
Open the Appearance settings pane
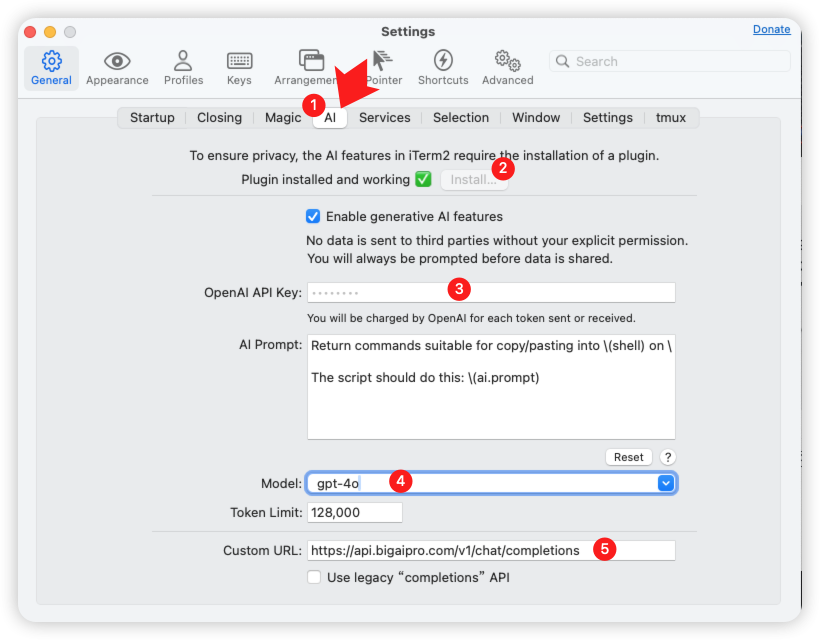click(x=117, y=68)
